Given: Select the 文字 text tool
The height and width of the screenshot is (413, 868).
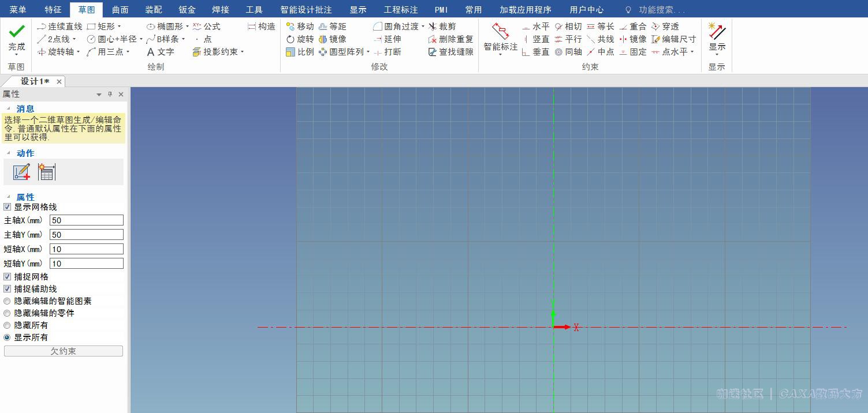Looking at the screenshot, I should [x=160, y=52].
